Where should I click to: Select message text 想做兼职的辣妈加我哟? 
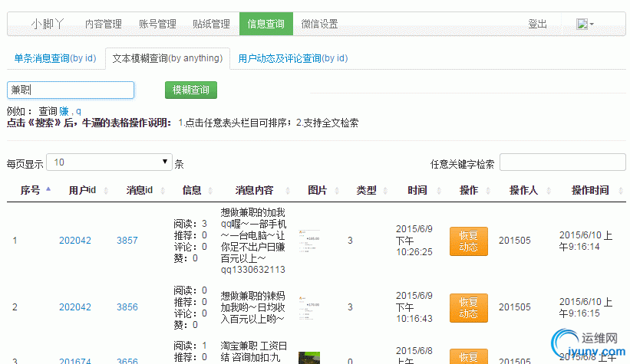pyautogui.click(x=253, y=307)
